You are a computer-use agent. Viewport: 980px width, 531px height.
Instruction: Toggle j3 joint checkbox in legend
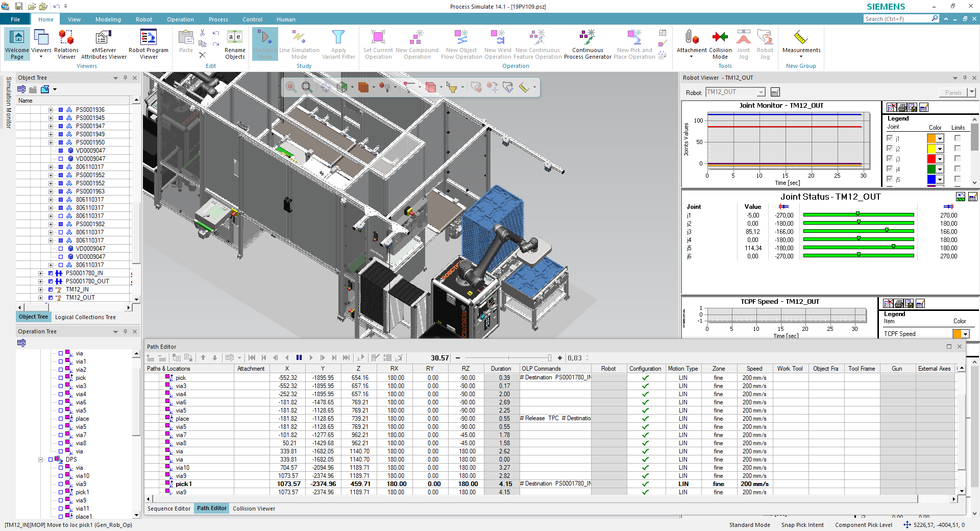890,159
